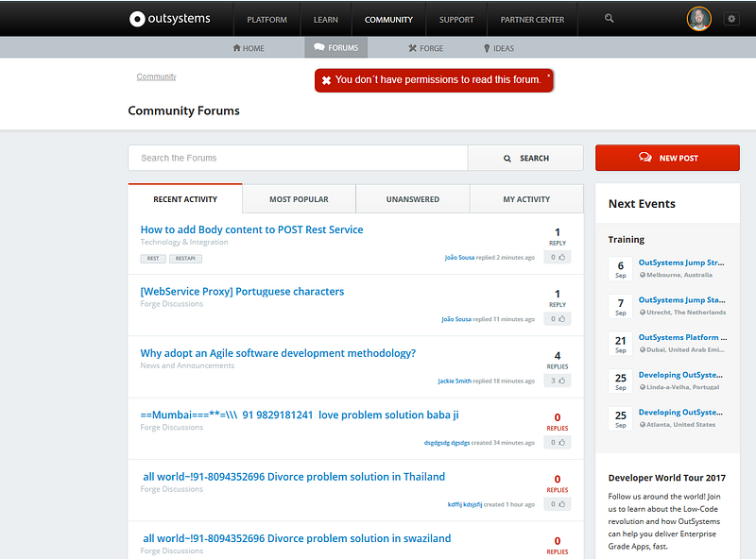Dismiss the permissions error message
The height and width of the screenshot is (559, 756).
tap(548, 76)
